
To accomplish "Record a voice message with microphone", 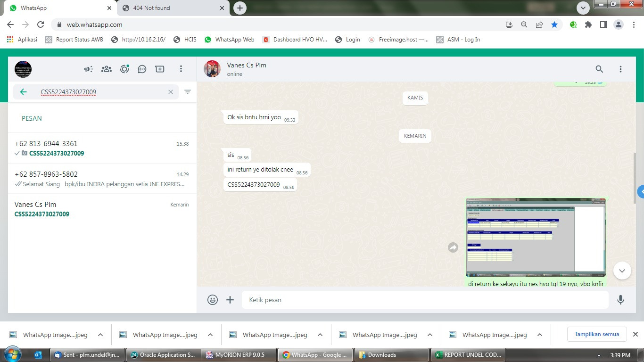I will pos(621,300).
